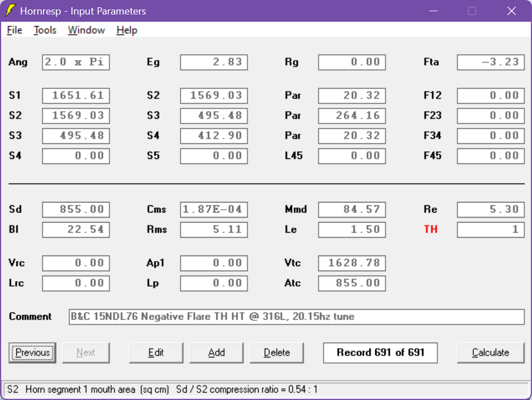Screen dimensions: 532x400
Task: Click the Comment text field
Action: point(297,317)
